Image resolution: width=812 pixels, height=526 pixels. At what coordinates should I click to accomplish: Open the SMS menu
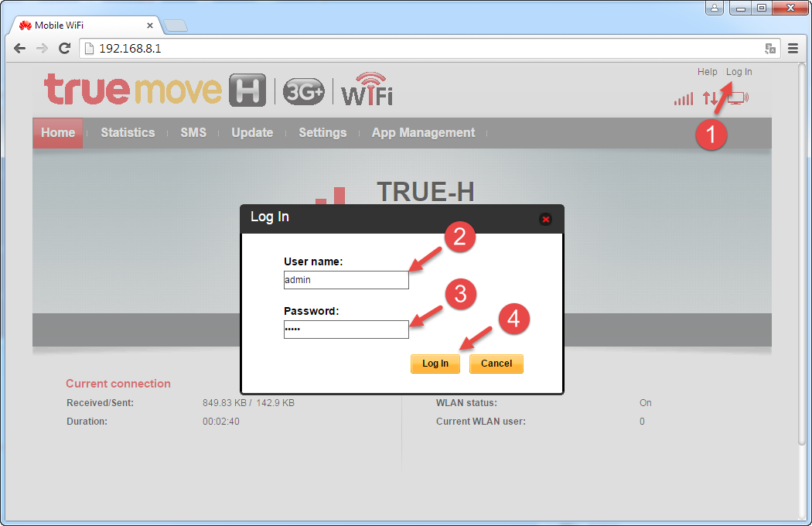[x=193, y=133]
